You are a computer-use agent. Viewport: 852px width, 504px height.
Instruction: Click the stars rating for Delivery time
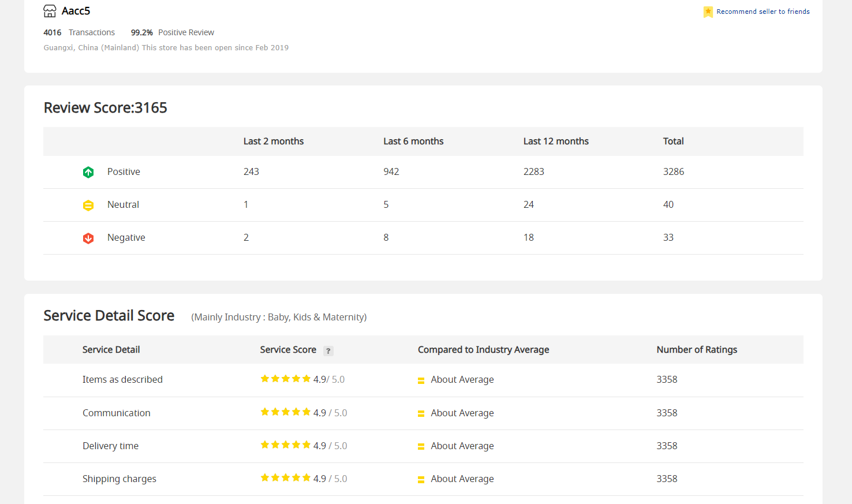tap(286, 445)
